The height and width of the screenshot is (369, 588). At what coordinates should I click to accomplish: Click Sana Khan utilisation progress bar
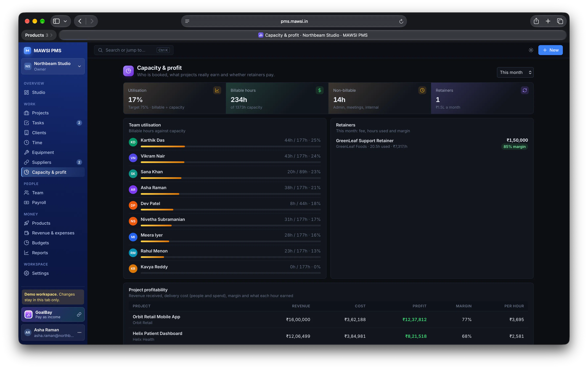tap(230, 178)
